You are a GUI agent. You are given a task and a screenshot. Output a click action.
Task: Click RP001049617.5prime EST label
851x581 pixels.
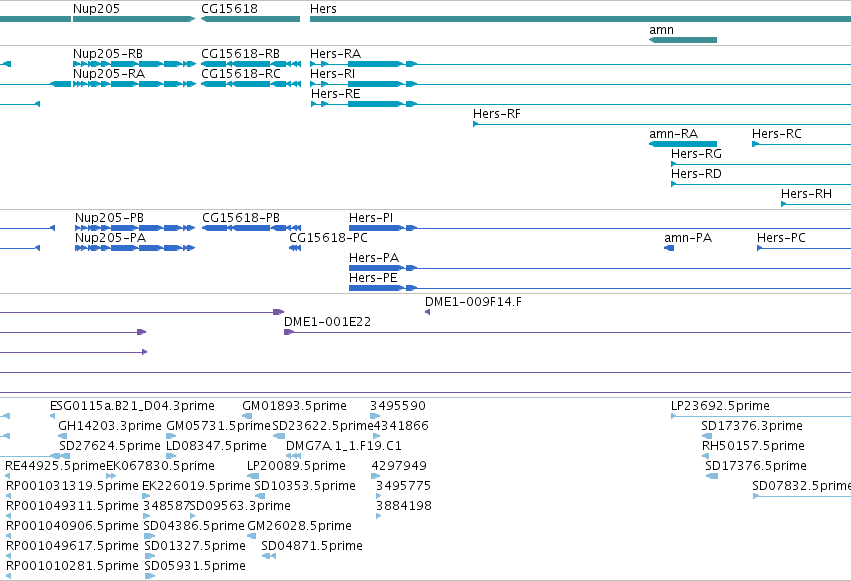[x=72, y=546]
